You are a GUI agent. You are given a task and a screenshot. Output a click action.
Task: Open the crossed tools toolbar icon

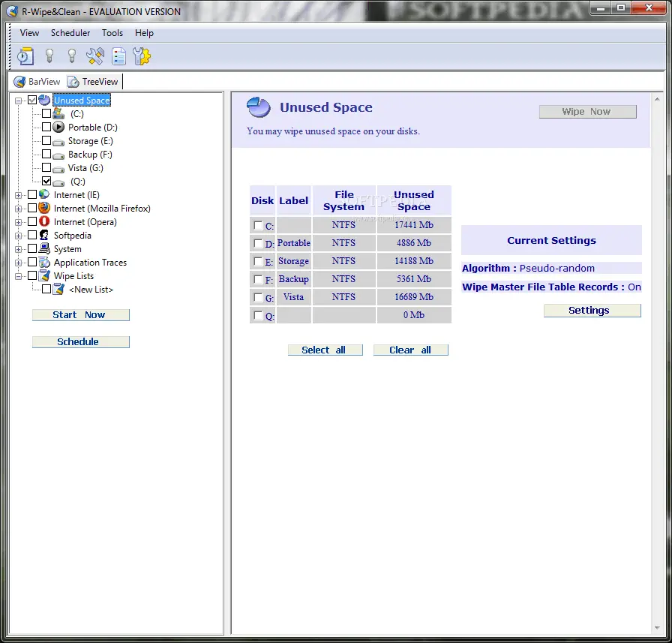point(95,56)
